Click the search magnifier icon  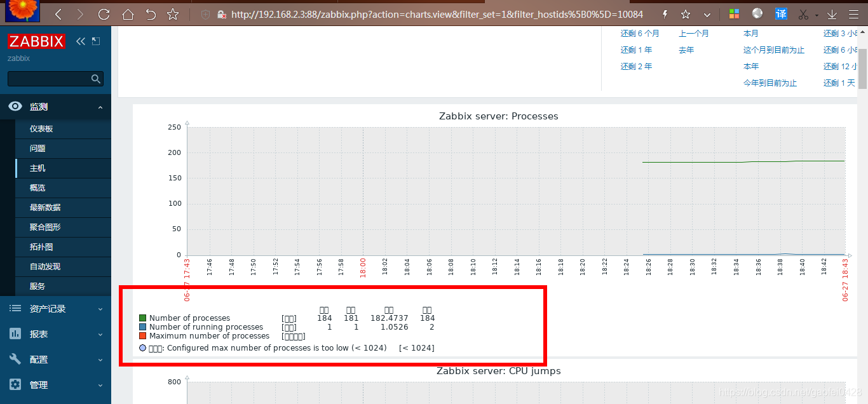(96, 79)
